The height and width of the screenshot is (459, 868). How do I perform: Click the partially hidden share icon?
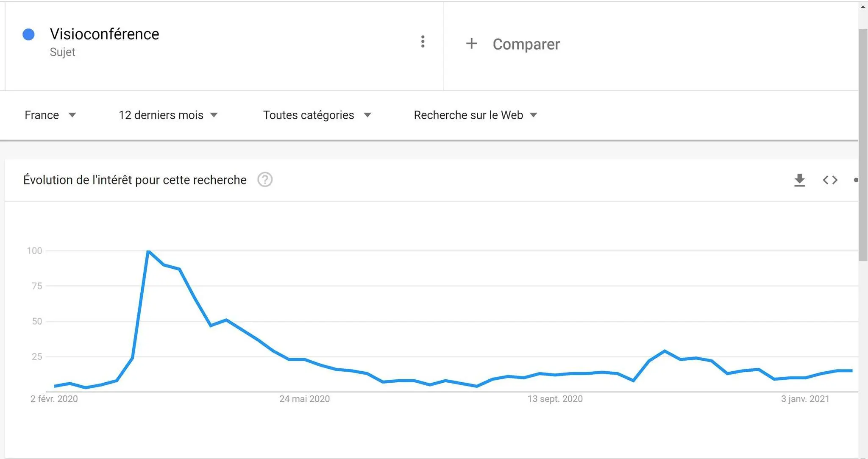pyautogui.click(x=856, y=180)
